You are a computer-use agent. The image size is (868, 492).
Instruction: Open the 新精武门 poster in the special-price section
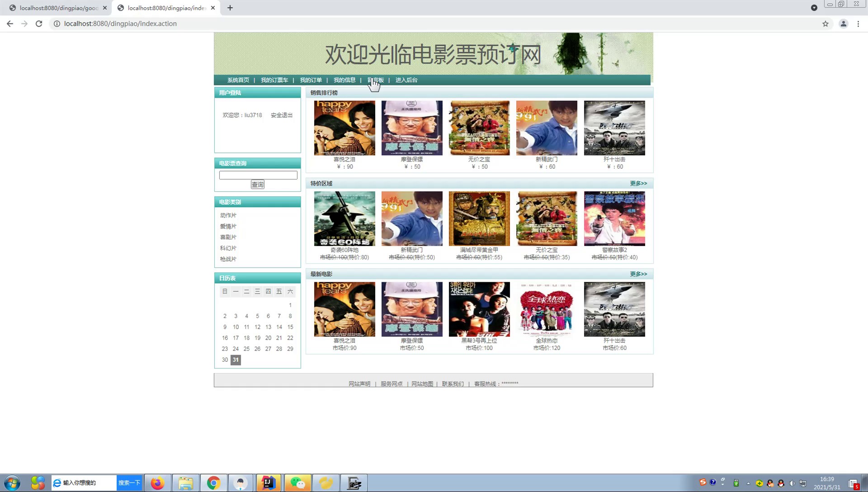(x=412, y=219)
